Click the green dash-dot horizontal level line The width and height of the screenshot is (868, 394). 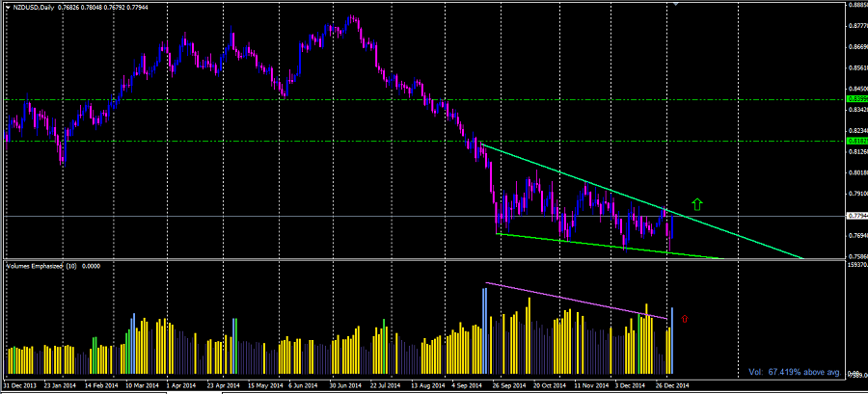(x=289, y=142)
